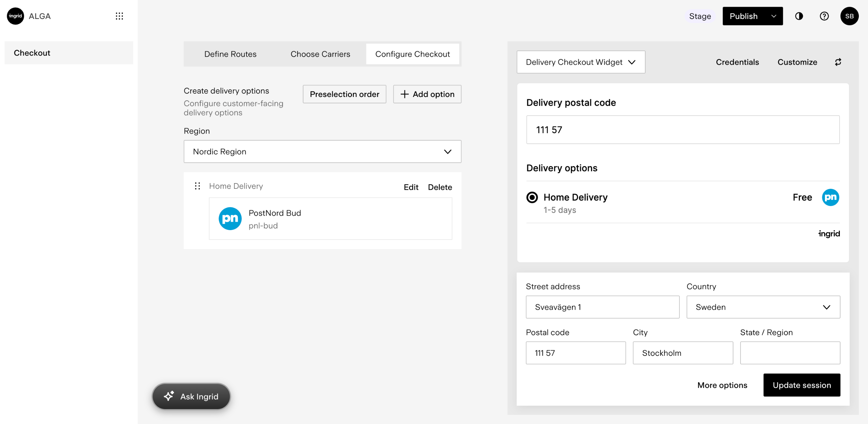Click the Home Delivery option title in list
This screenshot has height=424, width=868.
(236, 186)
